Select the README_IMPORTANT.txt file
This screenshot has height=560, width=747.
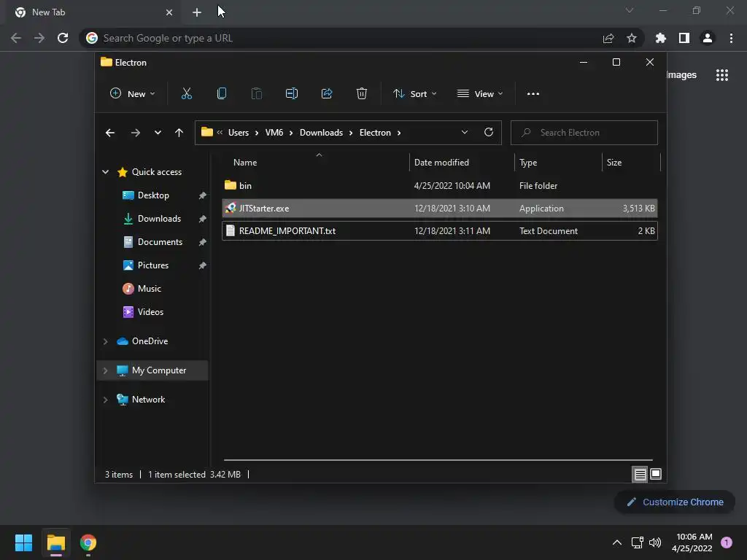click(440, 231)
